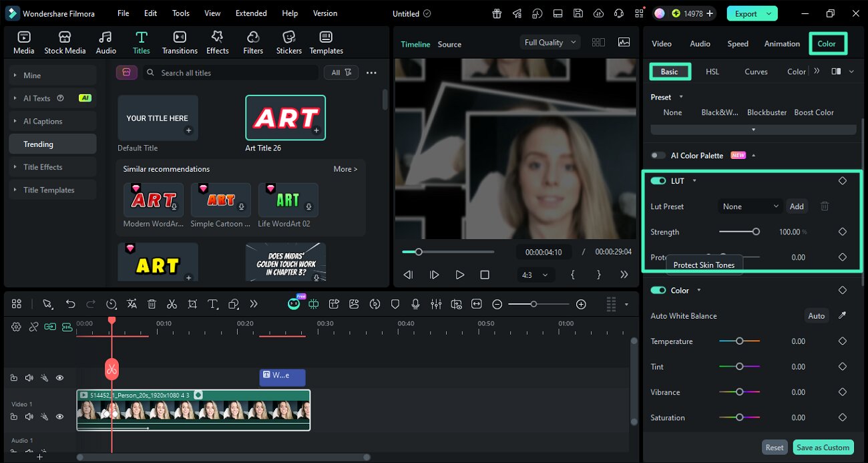Select the crop tool in timeline toolbar

point(192,304)
